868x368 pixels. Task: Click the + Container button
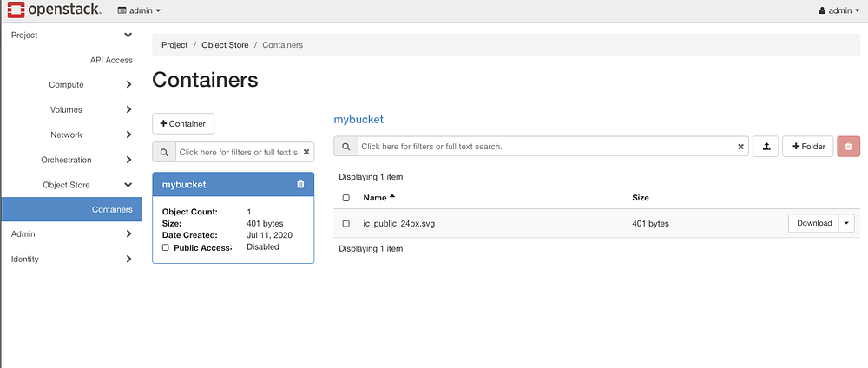pos(183,123)
